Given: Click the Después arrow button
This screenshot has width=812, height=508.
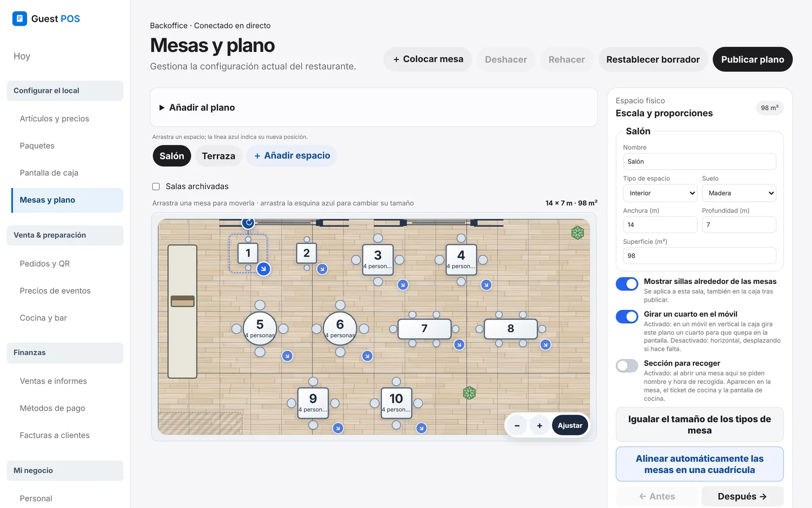Looking at the screenshot, I should (742, 496).
